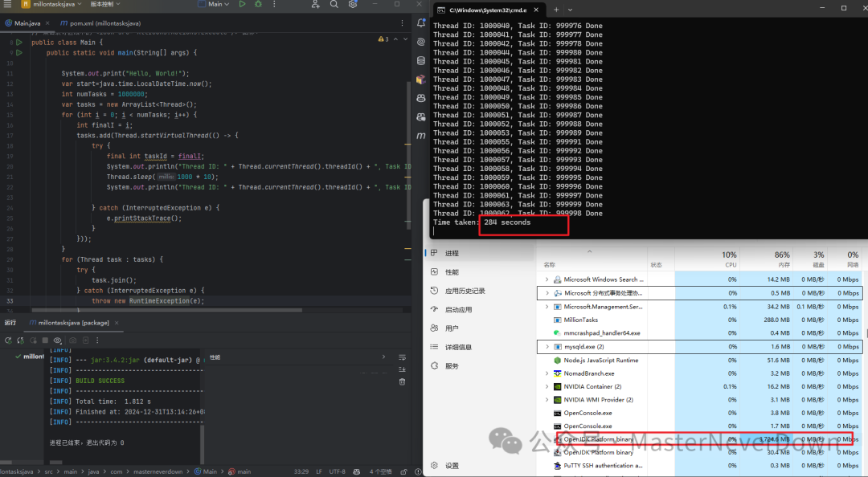The width and height of the screenshot is (868, 477).
Task: Open millontasksjava project dropdown
Action: [52, 4]
